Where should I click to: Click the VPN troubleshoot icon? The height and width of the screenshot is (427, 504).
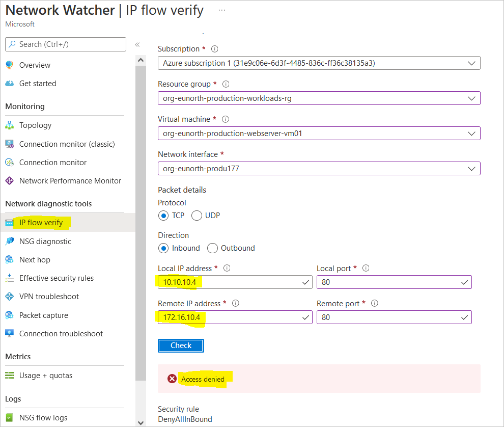click(x=9, y=297)
